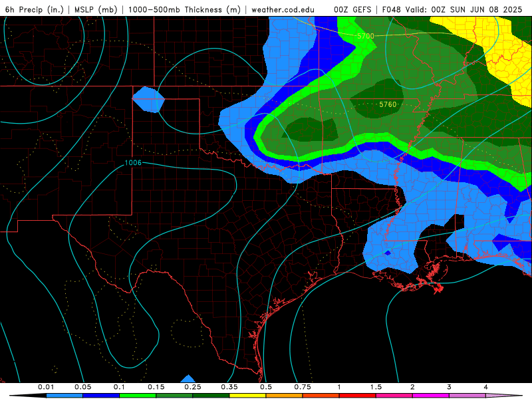Choose the red-orange 0.75–1 legend swatch
This screenshot has height=399, width=532.
tap(321, 396)
